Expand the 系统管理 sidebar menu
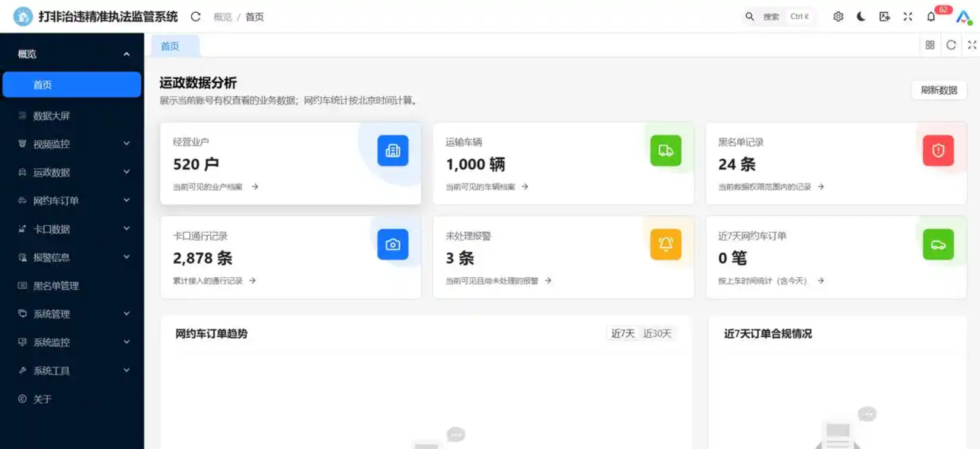Viewport: 980px width, 449px height. coord(72,314)
